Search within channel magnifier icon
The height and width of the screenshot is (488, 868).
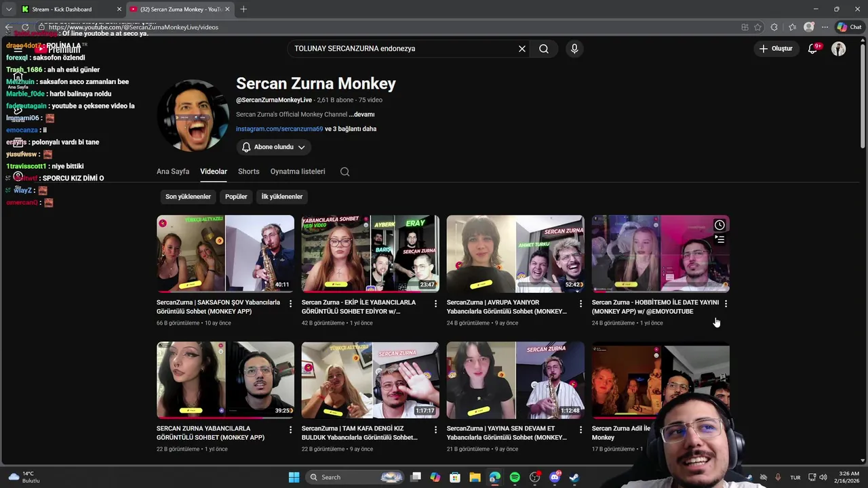pyautogui.click(x=345, y=171)
